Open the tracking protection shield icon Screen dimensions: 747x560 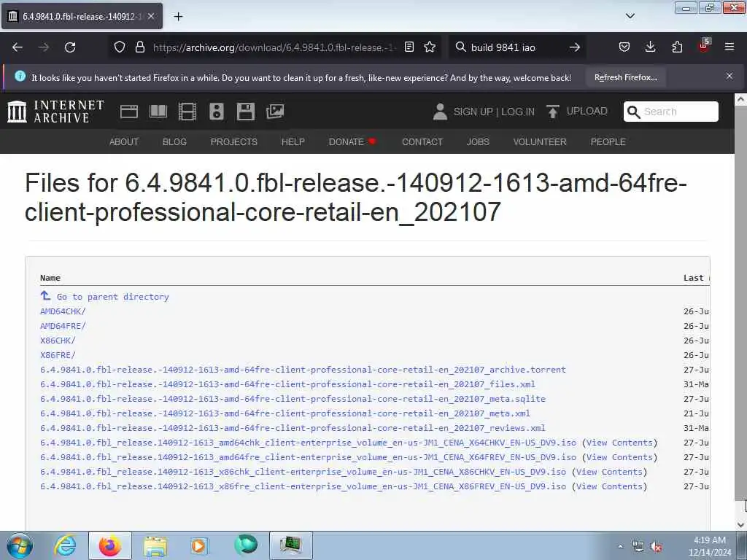(120, 47)
